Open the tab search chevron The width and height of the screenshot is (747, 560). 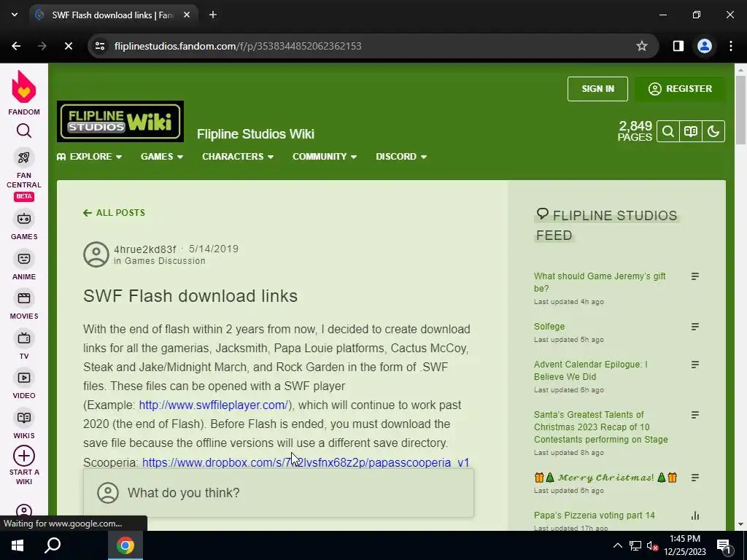[x=15, y=15]
